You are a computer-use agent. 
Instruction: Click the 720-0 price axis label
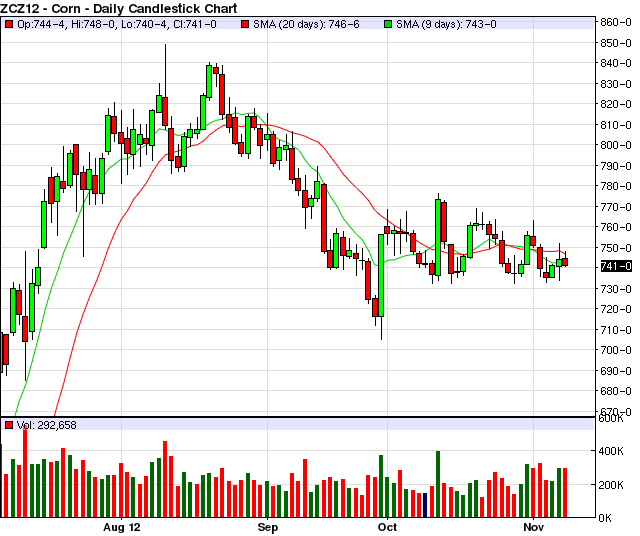(616, 309)
